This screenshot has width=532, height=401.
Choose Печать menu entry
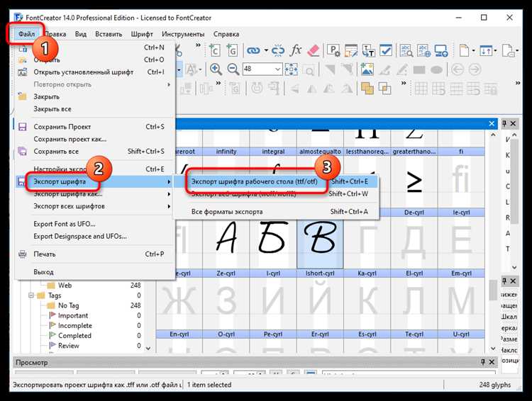click(94, 254)
